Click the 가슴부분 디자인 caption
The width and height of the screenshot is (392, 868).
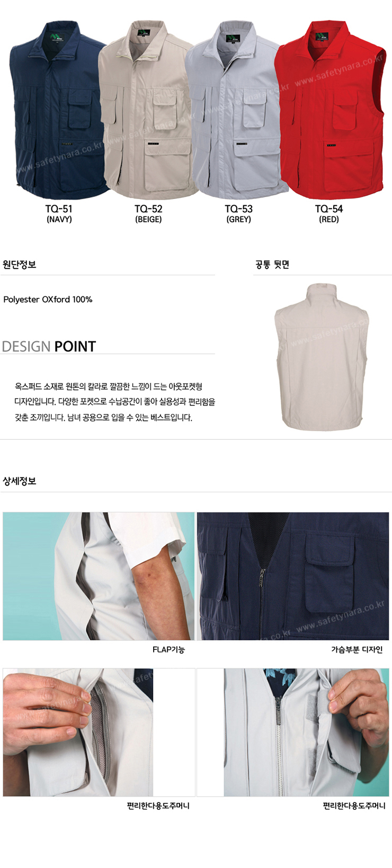357,649
